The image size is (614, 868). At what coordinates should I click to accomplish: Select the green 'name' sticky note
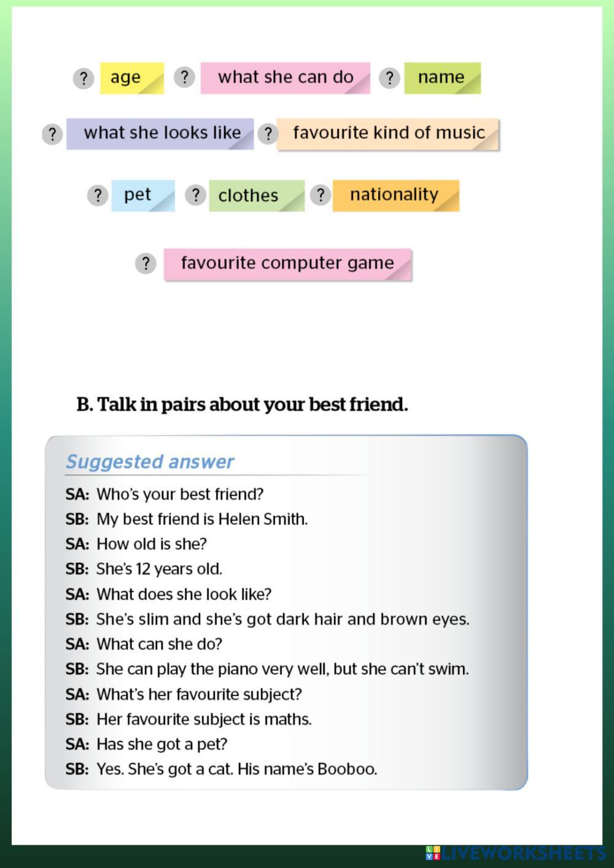(442, 78)
